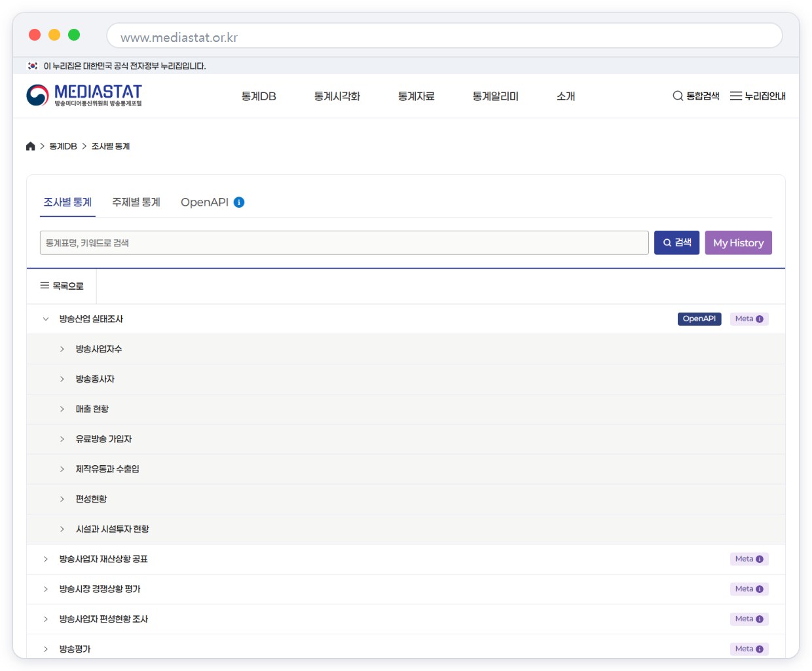The height and width of the screenshot is (671, 812).
Task: Switch to the OpenAPI tab
Action: point(204,202)
